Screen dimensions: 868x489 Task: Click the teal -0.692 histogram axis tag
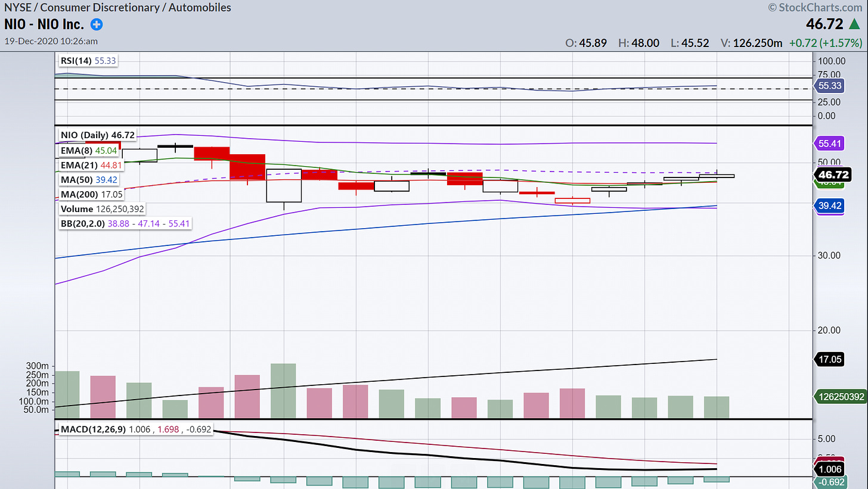click(x=830, y=481)
